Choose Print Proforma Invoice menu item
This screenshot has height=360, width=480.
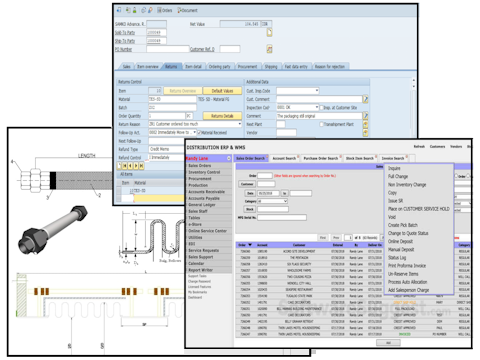point(407,266)
